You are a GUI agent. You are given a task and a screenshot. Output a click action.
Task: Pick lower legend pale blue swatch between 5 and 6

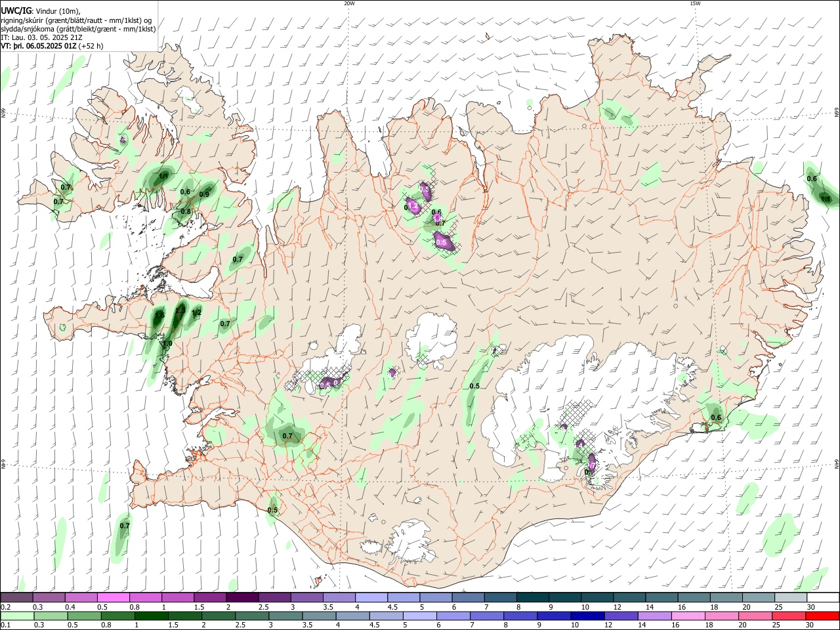(419, 616)
